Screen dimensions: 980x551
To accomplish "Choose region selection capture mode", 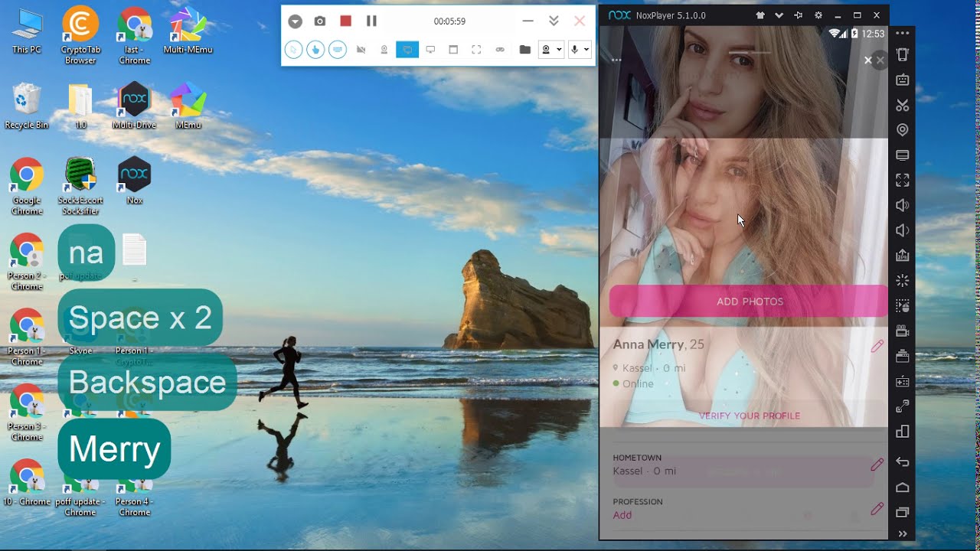I will point(476,50).
